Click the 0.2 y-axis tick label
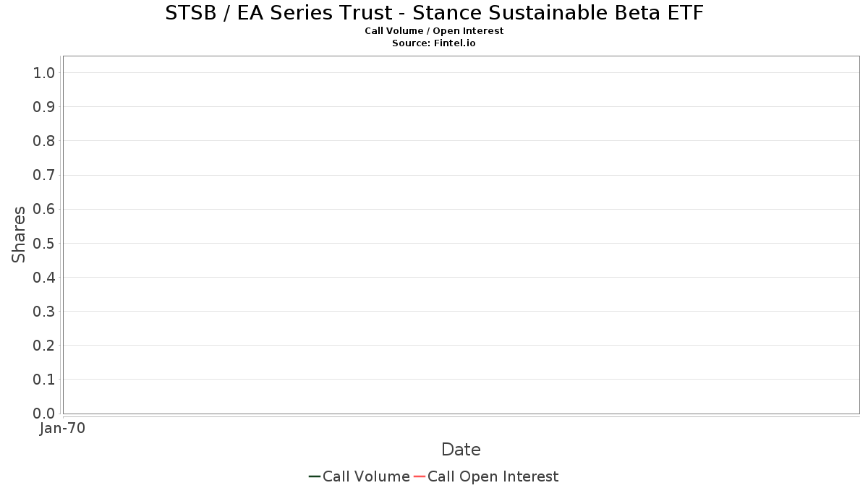Viewport: 868px width, 488px height. (44, 346)
